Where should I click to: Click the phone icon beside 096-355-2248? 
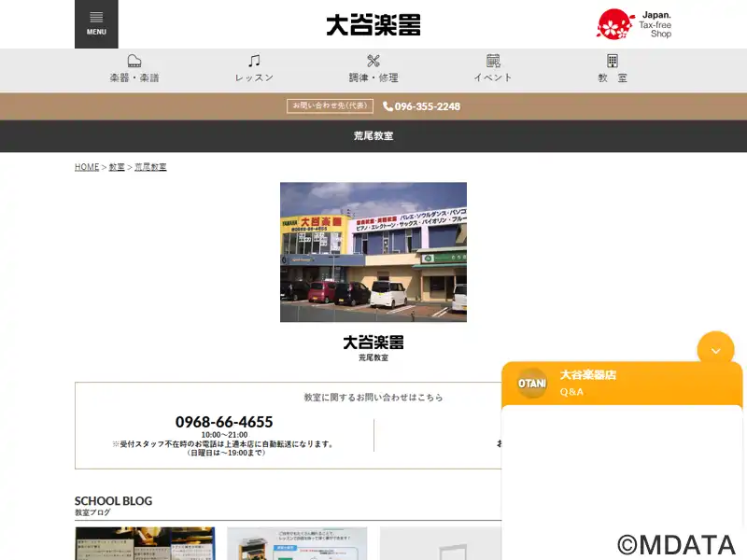[x=388, y=106]
